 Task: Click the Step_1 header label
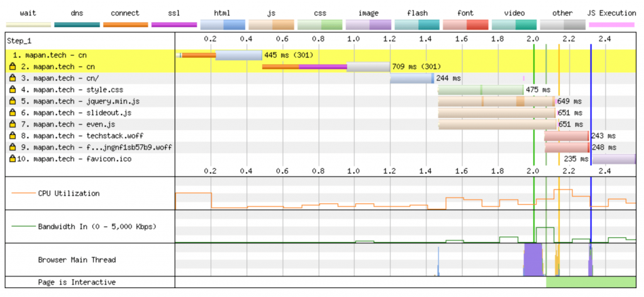click(19, 41)
